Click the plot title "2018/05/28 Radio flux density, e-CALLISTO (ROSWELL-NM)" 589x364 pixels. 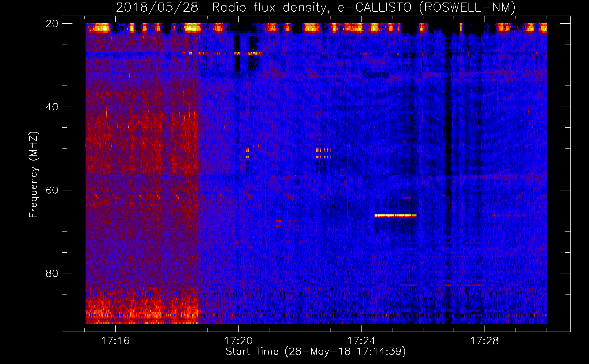[x=316, y=7]
